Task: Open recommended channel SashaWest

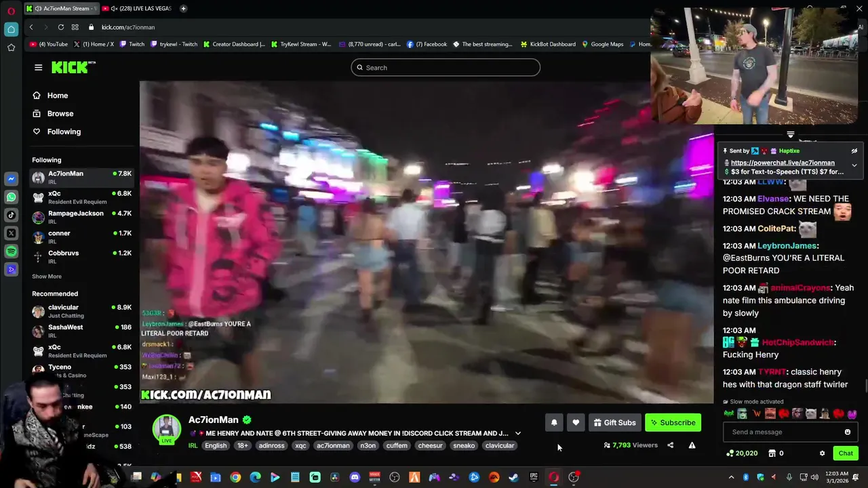Action: pos(81,331)
